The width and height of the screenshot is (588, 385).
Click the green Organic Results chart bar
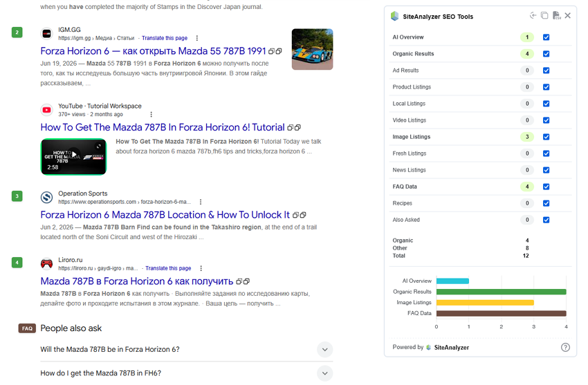(x=502, y=292)
